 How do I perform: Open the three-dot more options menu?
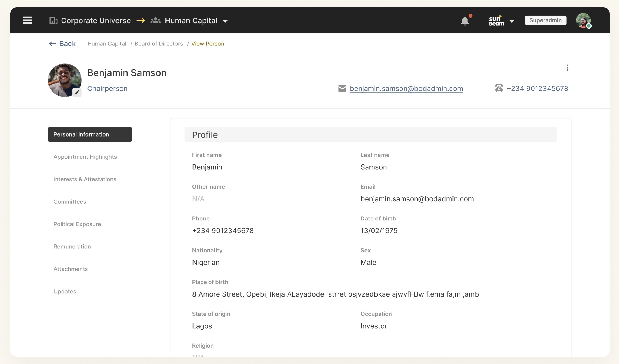click(x=567, y=68)
